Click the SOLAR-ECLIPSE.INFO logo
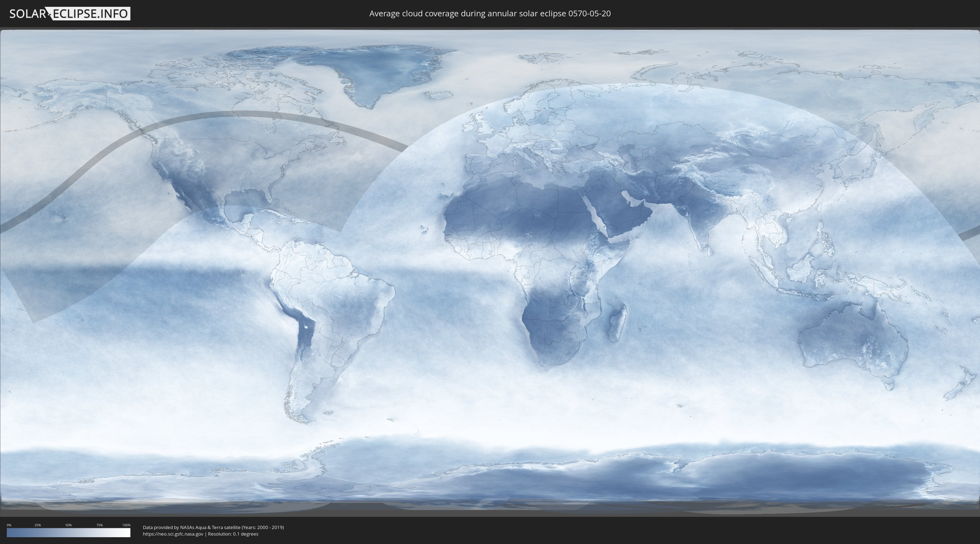Viewport: 980px width, 544px height. click(x=70, y=14)
